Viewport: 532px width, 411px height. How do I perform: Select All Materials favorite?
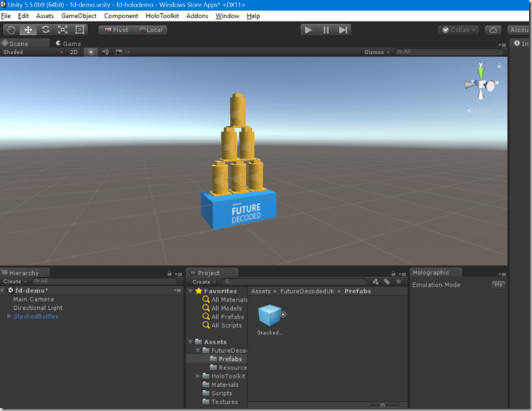pos(225,300)
